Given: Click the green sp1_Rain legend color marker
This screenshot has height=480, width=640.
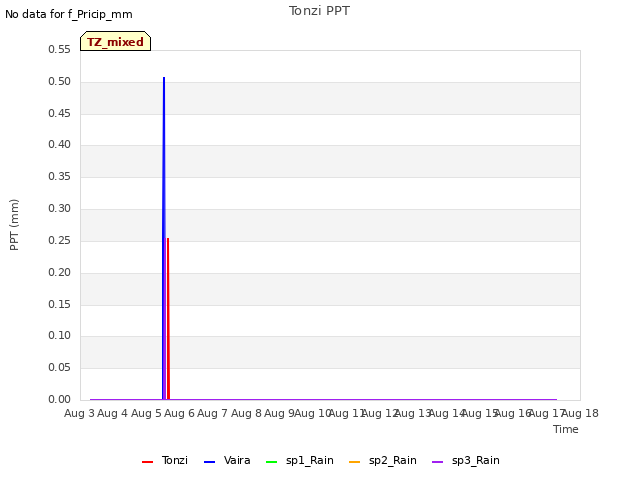Looking at the screenshot, I should click(271, 462).
